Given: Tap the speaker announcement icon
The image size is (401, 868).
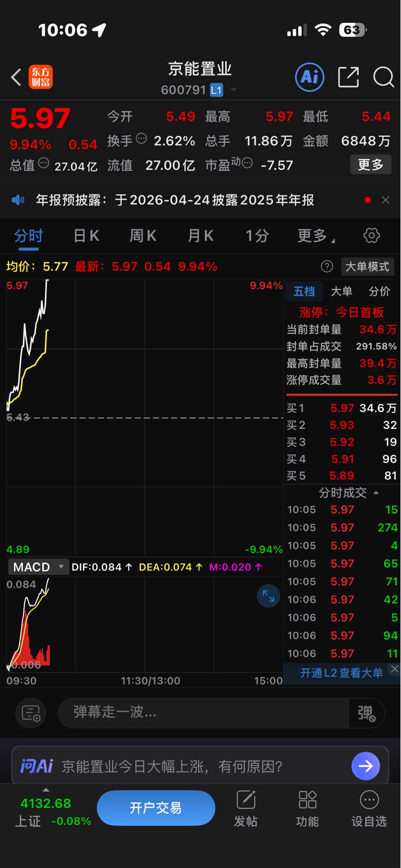Looking at the screenshot, I should 18,200.
